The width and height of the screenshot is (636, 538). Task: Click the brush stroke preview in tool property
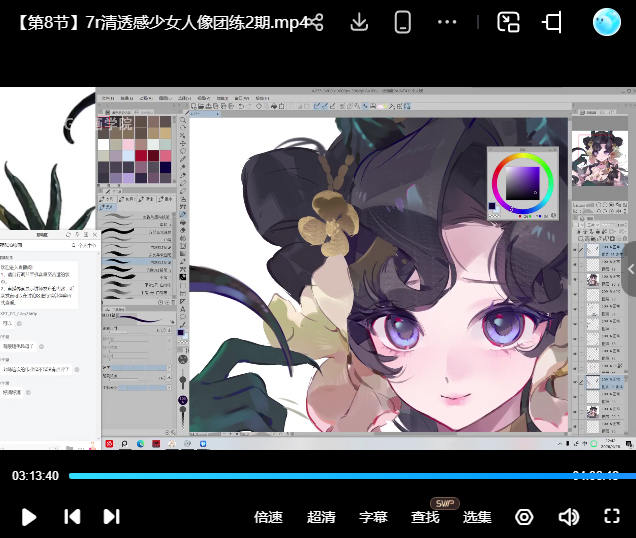pos(137,318)
